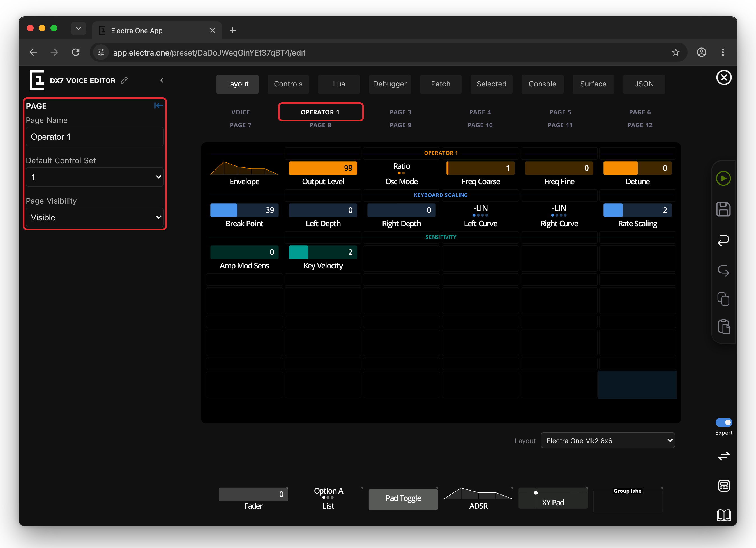Select the Right Curve list control
This screenshot has width=756, height=548.
click(559, 215)
